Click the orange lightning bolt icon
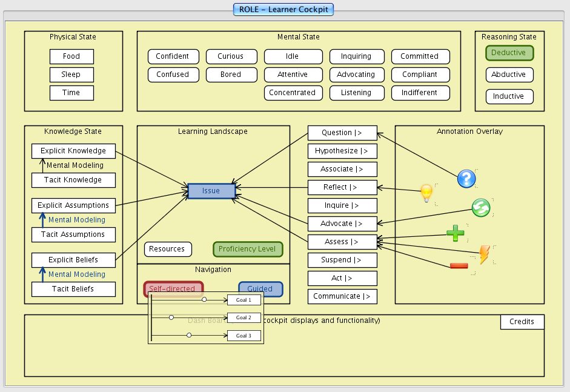This screenshot has width=570, height=392. click(485, 254)
